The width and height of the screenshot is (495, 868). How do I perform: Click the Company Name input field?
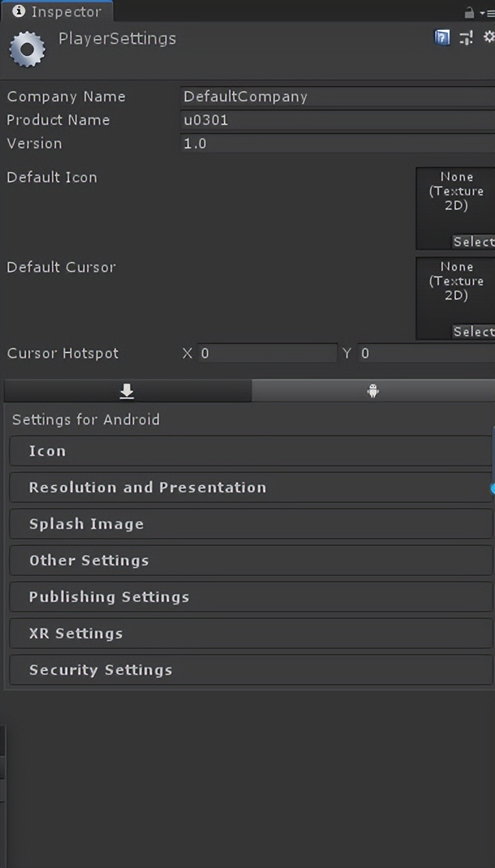[x=337, y=96]
